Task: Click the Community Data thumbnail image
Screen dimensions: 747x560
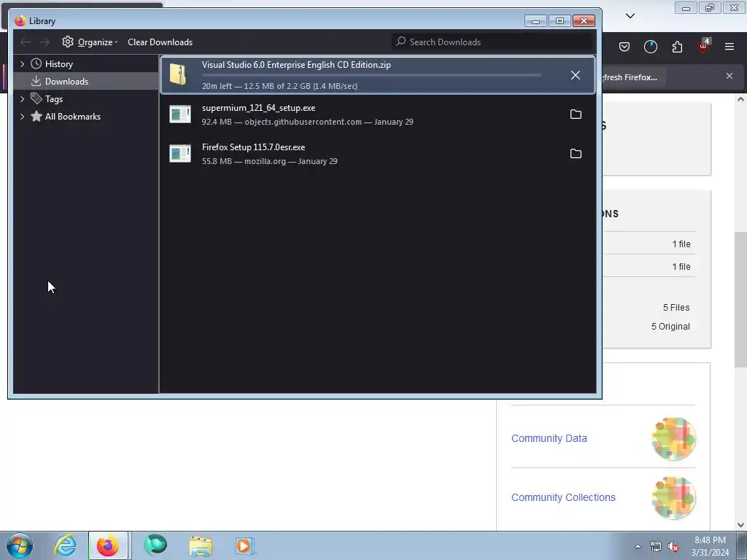Action: (x=673, y=438)
